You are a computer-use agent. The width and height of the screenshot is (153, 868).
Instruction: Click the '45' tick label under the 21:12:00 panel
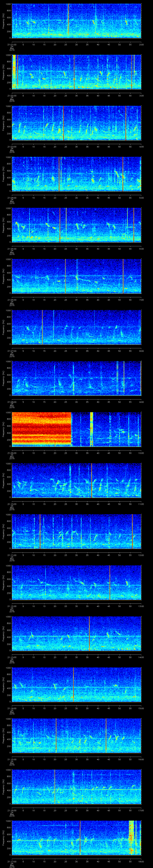tap(109, 606)
